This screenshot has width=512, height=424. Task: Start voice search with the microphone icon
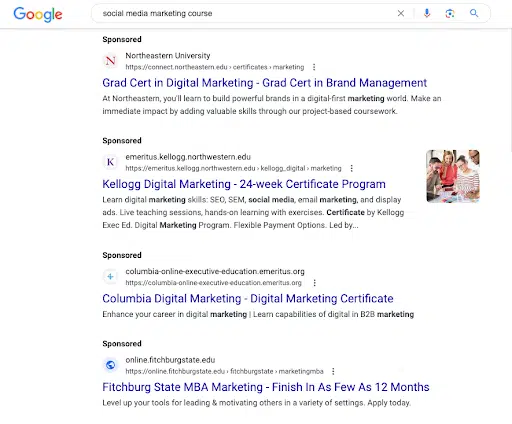pos(427,13)
